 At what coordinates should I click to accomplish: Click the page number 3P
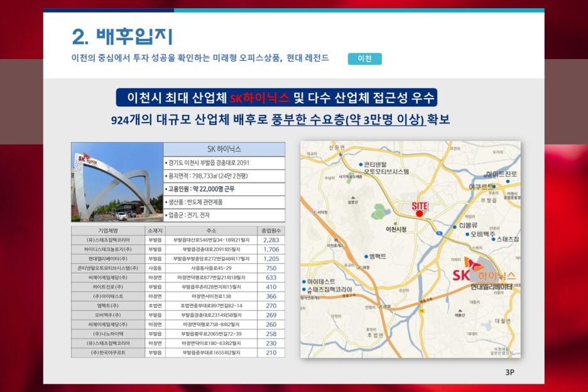(x=509, y=372)
